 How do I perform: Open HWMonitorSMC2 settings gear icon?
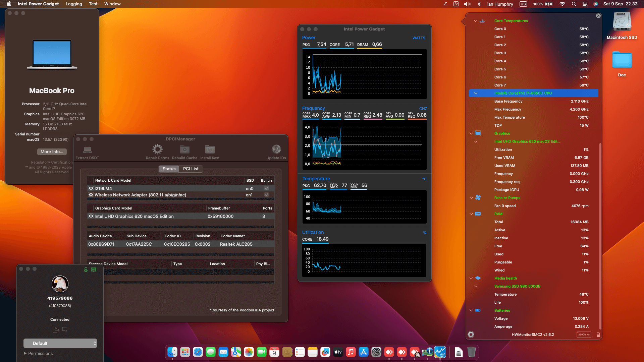click(471, 335)
